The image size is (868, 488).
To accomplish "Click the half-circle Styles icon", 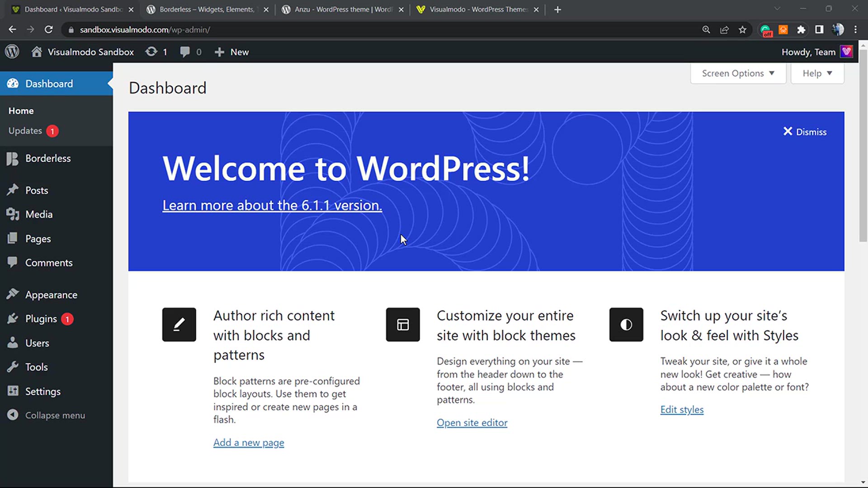I will [x=626, y=324].
